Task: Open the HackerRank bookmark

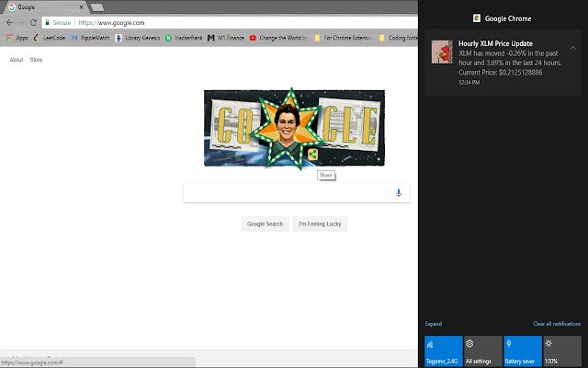Action: [x=184, y=38]
